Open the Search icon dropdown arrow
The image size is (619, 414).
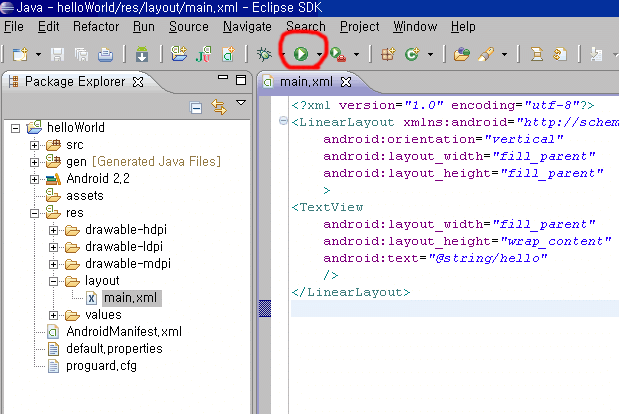point(504,54)
